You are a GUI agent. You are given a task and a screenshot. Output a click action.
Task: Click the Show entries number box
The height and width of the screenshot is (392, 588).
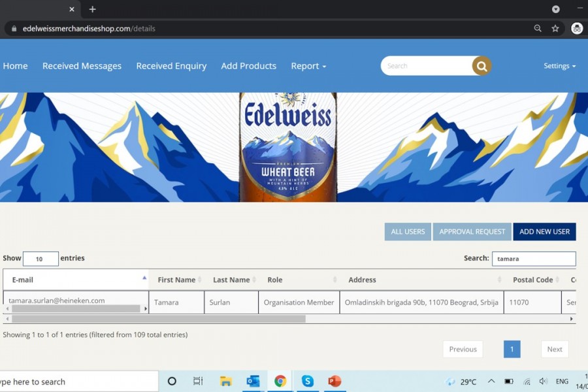(x=41, y=259)
